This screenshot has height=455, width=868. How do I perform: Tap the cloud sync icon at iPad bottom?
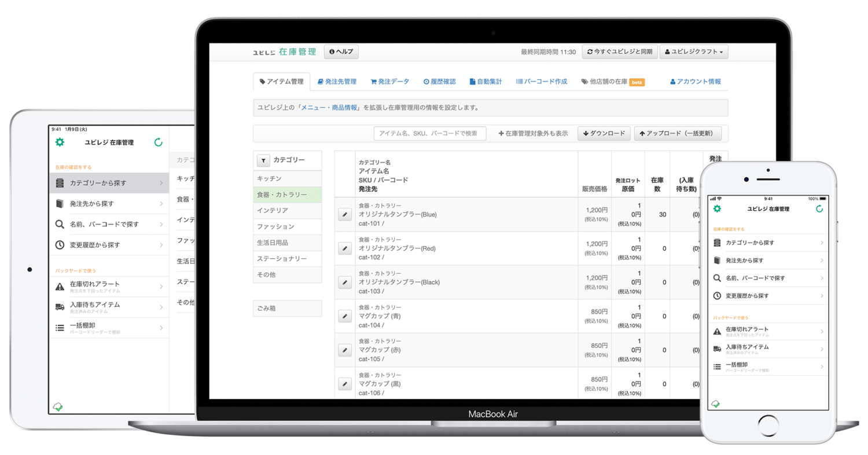58,407
